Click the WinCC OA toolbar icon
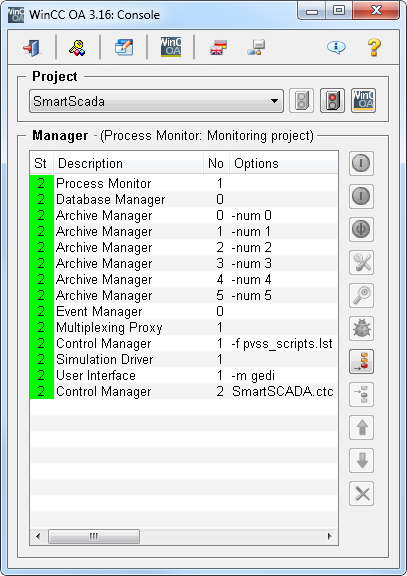The width and height of the screenshot is (407, 576). point(171,47)
